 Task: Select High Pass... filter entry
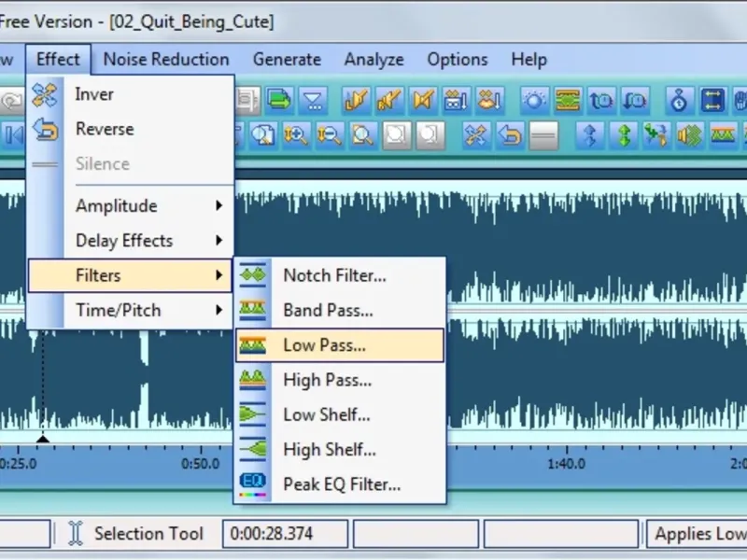click(340, 380)
